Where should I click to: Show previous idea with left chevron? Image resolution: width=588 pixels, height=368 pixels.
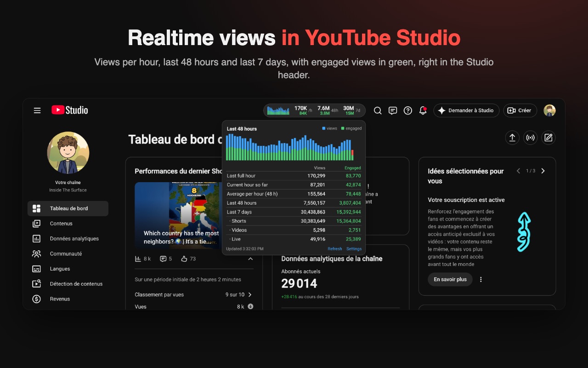(x=519, y=171)
